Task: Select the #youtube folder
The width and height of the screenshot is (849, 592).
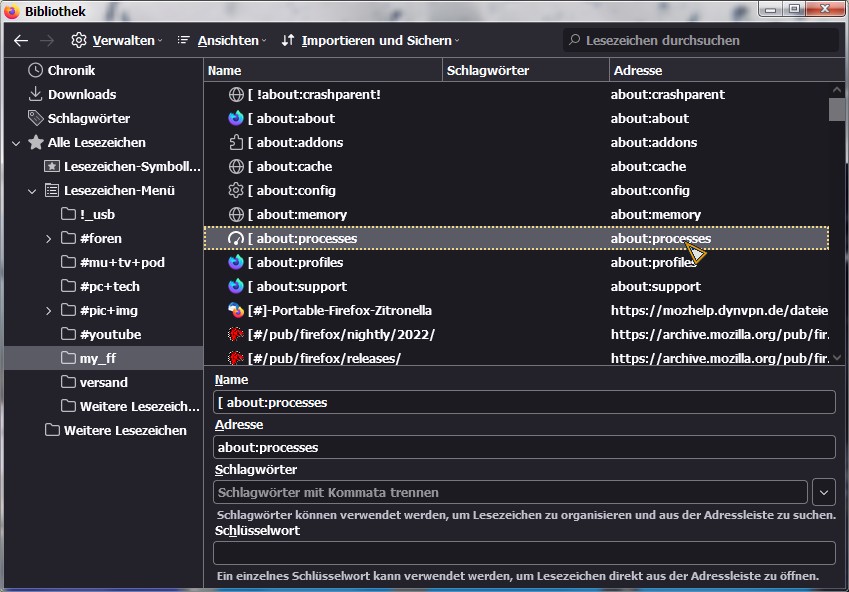Action: [110, 334]
